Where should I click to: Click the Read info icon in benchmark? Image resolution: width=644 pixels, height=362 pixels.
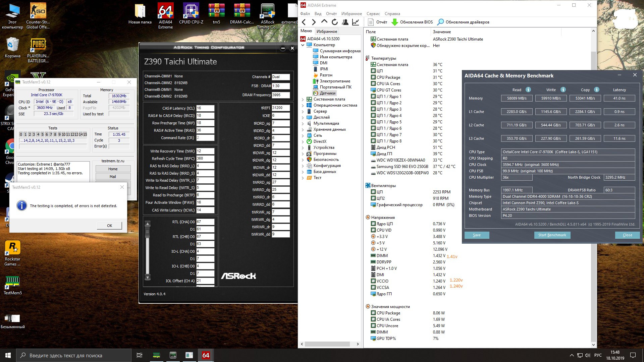tap(528, 89)
